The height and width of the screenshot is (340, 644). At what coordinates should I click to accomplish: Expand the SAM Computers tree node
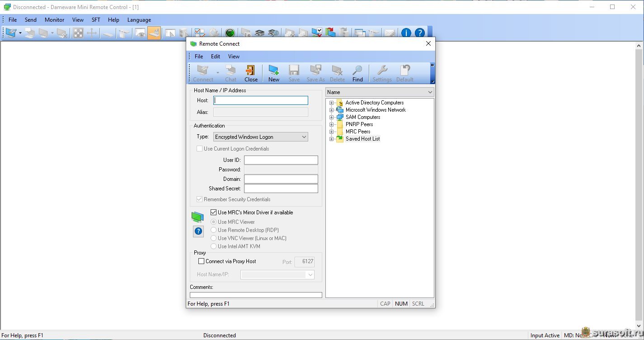coord(331,117)
